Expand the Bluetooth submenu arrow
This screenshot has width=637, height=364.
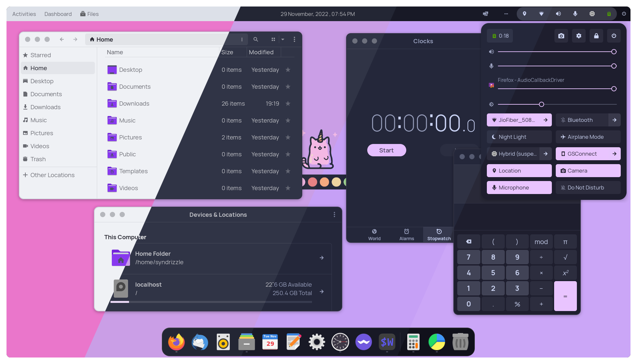pos(614,120)
